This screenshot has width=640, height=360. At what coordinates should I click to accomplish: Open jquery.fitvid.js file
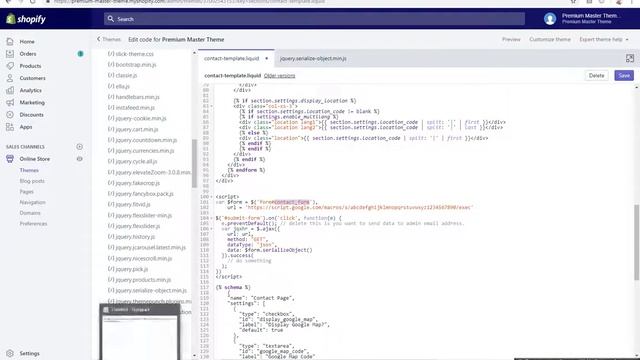(x=133, y=204)
